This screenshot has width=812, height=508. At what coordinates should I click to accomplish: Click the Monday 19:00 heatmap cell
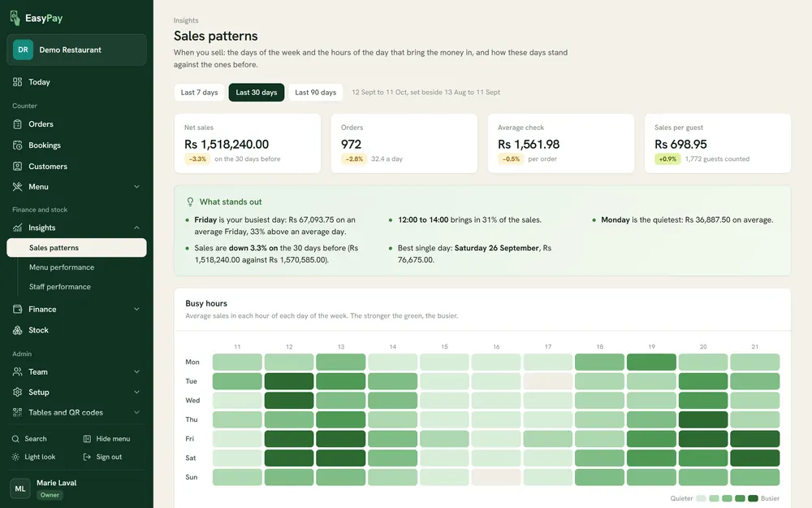click(651, 362)
